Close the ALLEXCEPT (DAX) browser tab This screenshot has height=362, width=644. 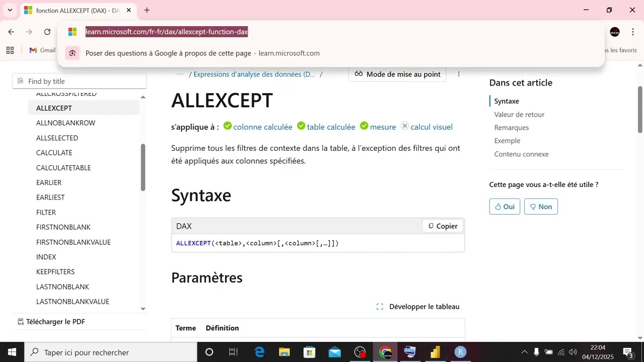tap(129, 10)
